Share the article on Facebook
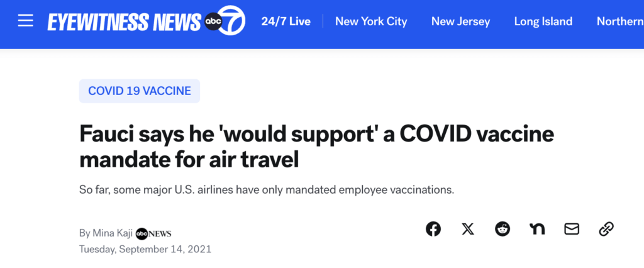The height and width of the screenshot is (268, 644). (433, 229)
